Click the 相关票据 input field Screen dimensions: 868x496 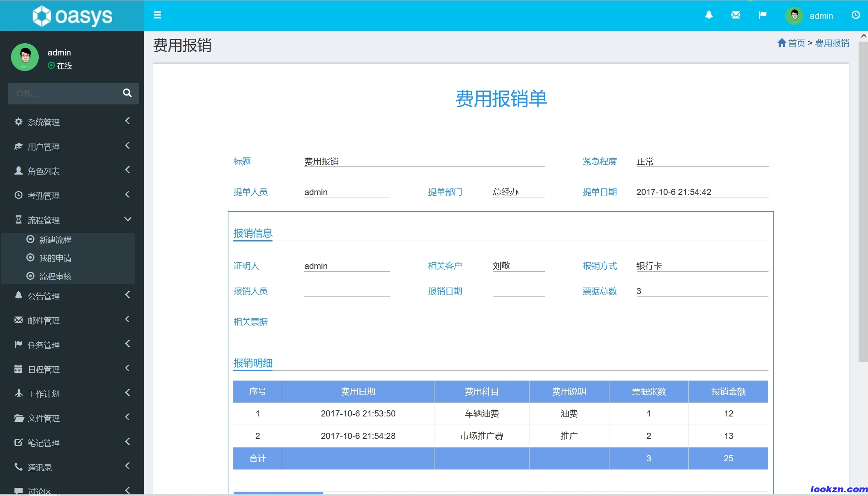click(347, 321)
